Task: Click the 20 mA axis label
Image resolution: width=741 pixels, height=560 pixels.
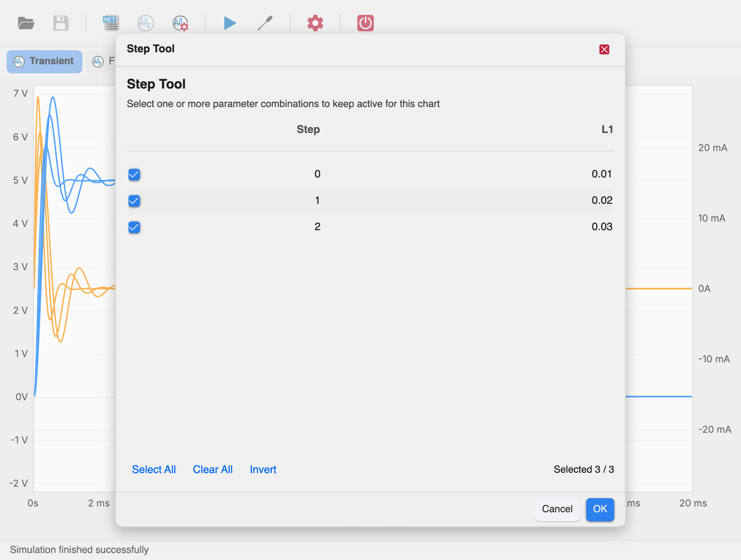Action: click(x=713, y=148)
